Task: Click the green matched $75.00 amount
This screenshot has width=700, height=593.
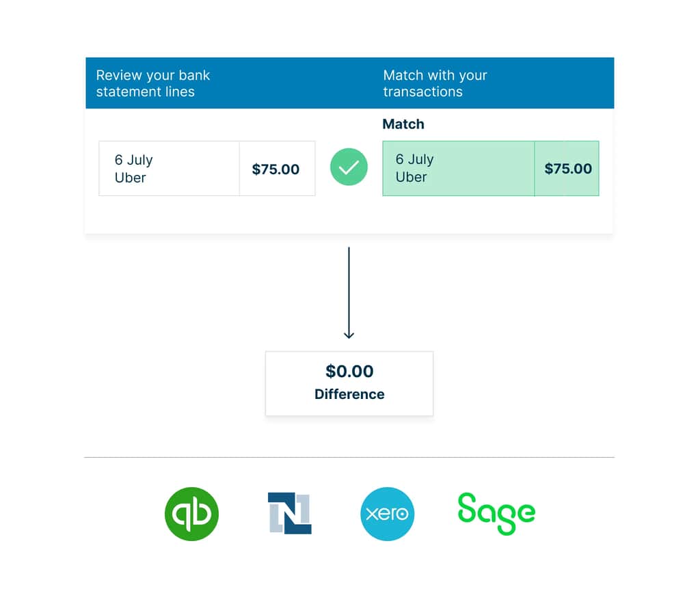Action: coord(567,169)
